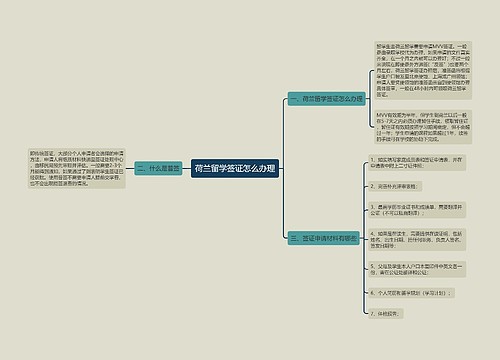
Task: Select list item 1 about the visa application form
Action: tap(417, 162)
